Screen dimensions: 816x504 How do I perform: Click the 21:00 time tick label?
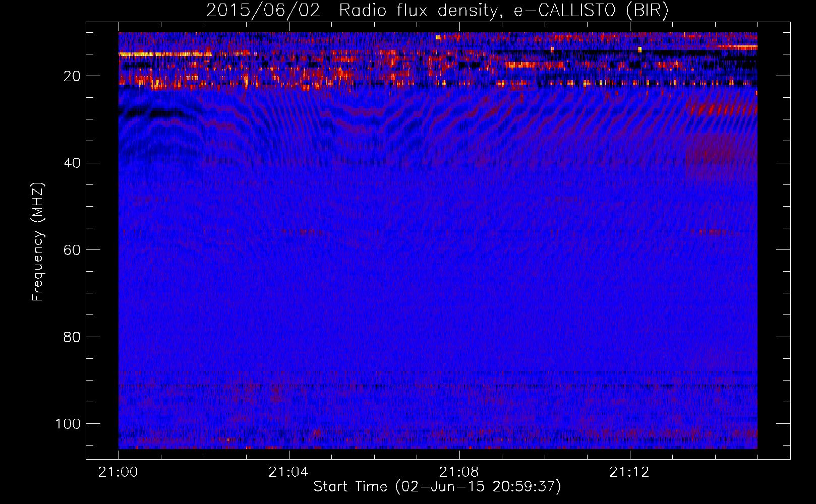(x=118, y=472)
